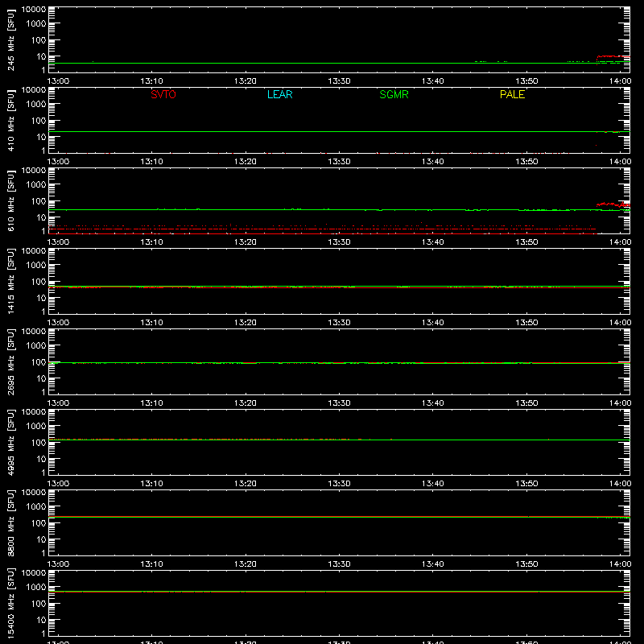Click the 13:40 time label under the 2695 MHz panel
The image size is (644, 644).
[x=432, y=403]
